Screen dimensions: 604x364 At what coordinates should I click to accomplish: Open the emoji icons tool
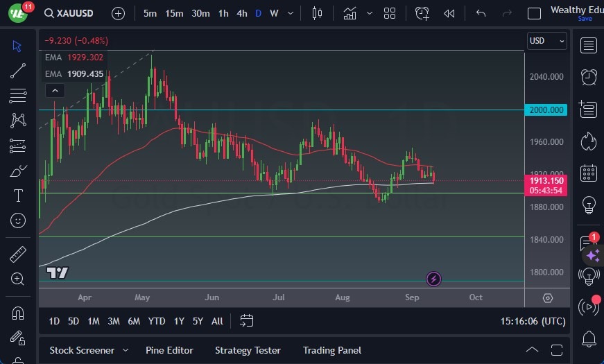[18, 220]
